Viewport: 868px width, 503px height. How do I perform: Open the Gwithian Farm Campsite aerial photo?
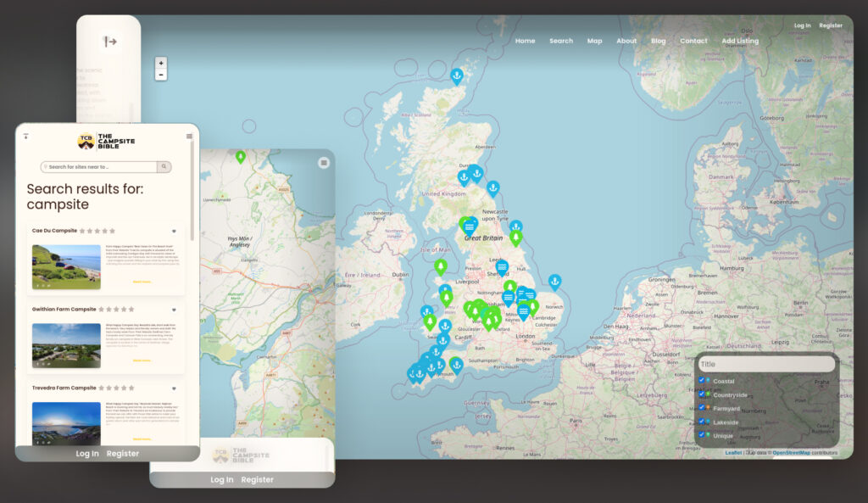(66, 346)
